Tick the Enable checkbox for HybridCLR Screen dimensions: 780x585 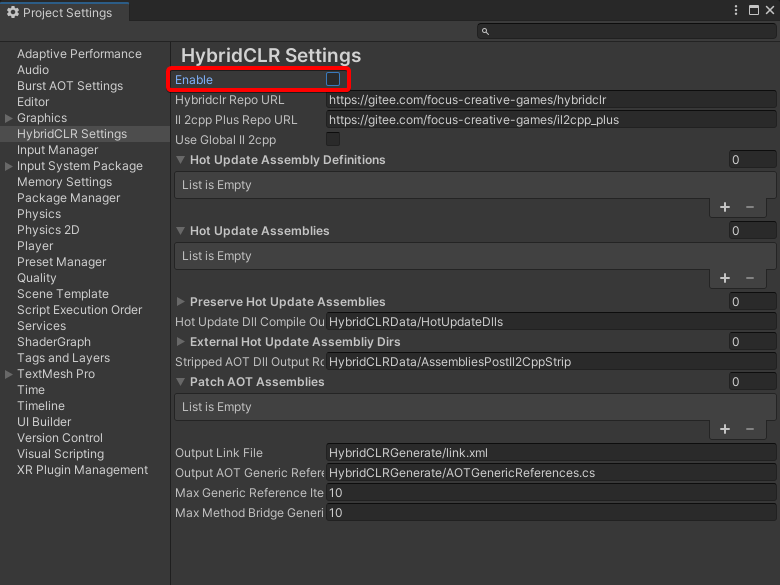[333, 79]
